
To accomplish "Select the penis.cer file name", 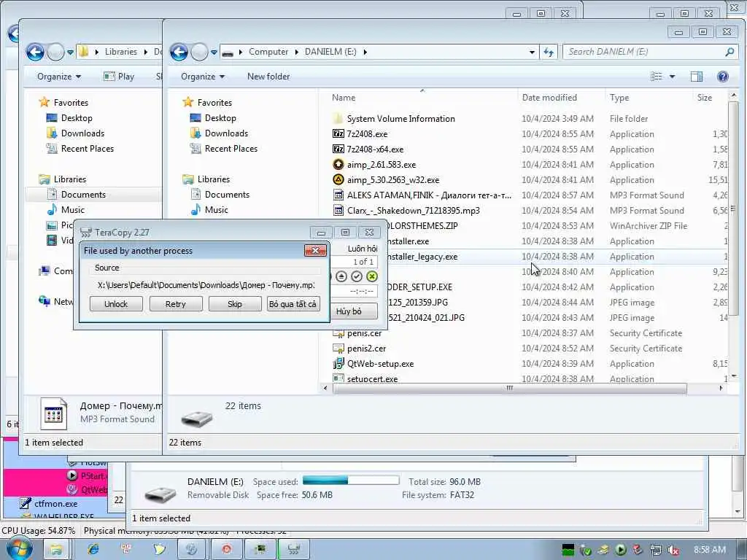I will [x=365, y=332].
